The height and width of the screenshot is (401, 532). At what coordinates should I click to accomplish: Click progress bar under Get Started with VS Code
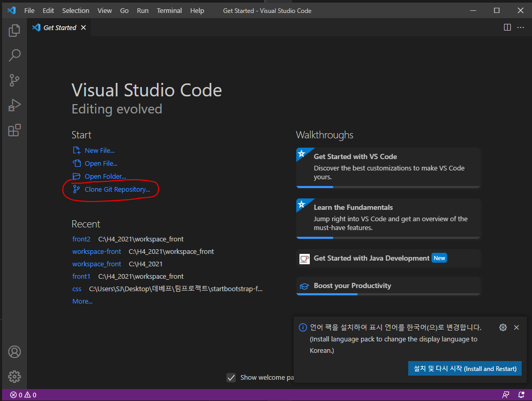(x=388, y=187)
